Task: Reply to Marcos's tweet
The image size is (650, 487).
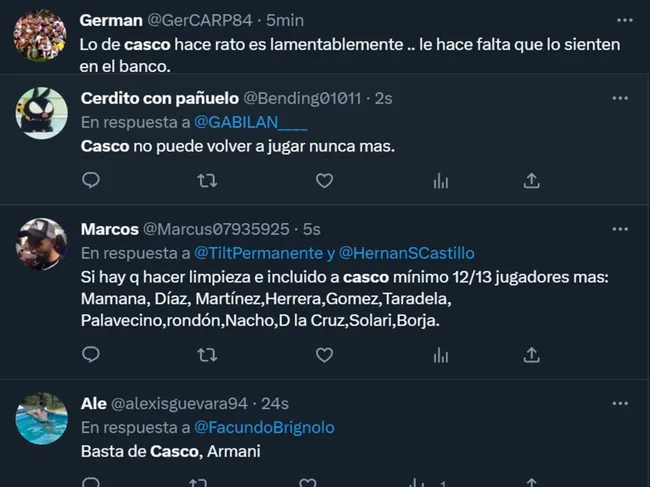Action: 90,354
